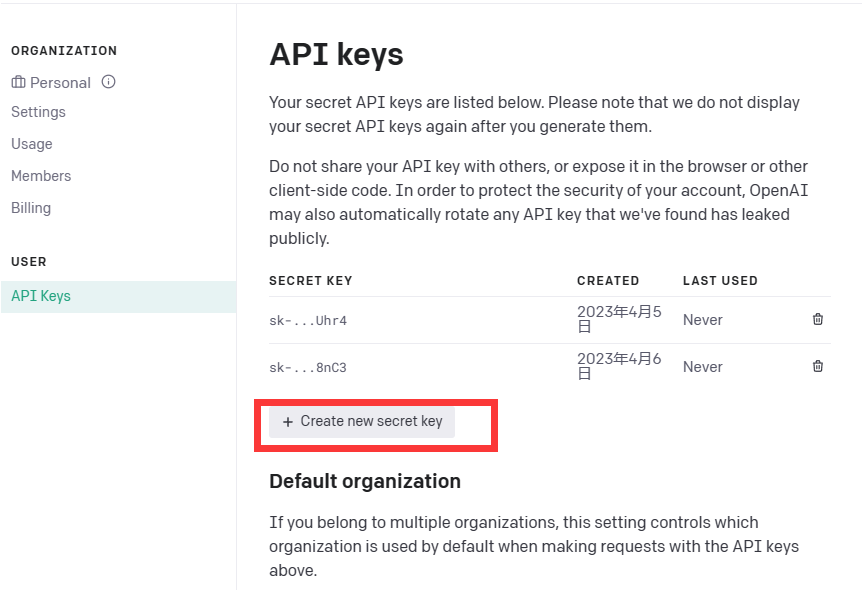Open the Settings page in sidebar
Image resolution: width=862 pixels, height=590 pixels.
(x=38, y=112)
